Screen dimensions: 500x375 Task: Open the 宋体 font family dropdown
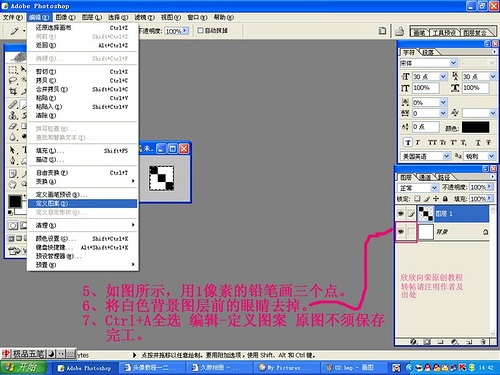point(453,63)
